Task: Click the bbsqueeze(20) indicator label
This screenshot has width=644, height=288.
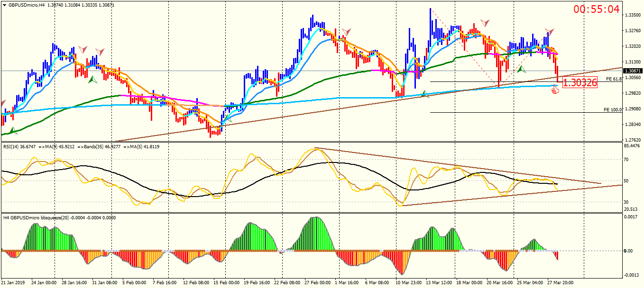Action: click(x=50, y=217)
